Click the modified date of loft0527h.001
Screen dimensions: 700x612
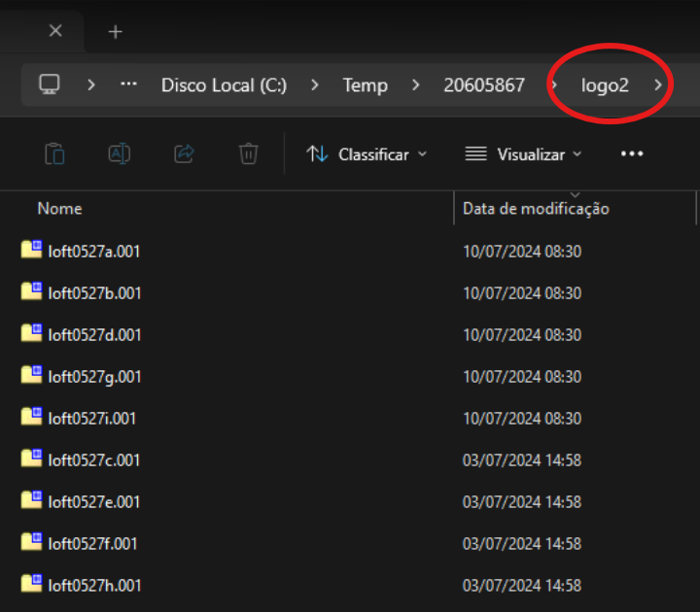click(522, 586)
